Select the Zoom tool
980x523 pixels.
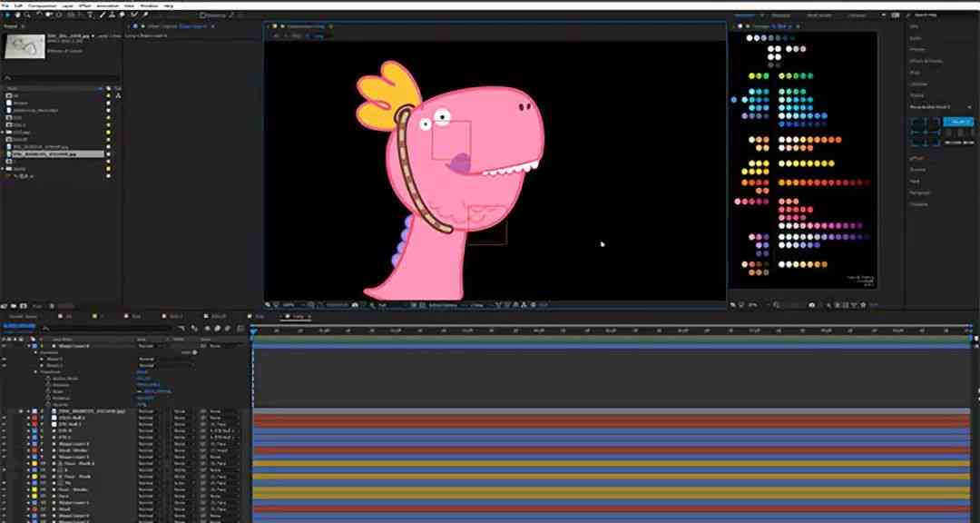tap(27, 15)
